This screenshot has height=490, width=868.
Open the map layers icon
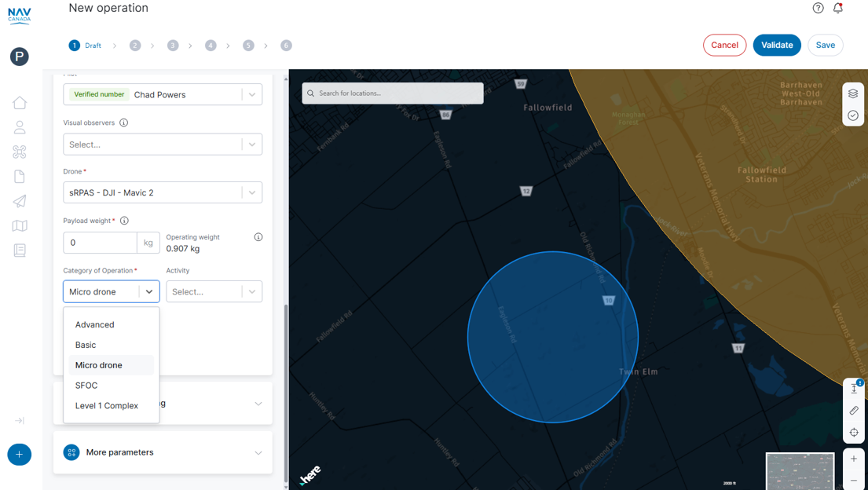tap(853, 93)
